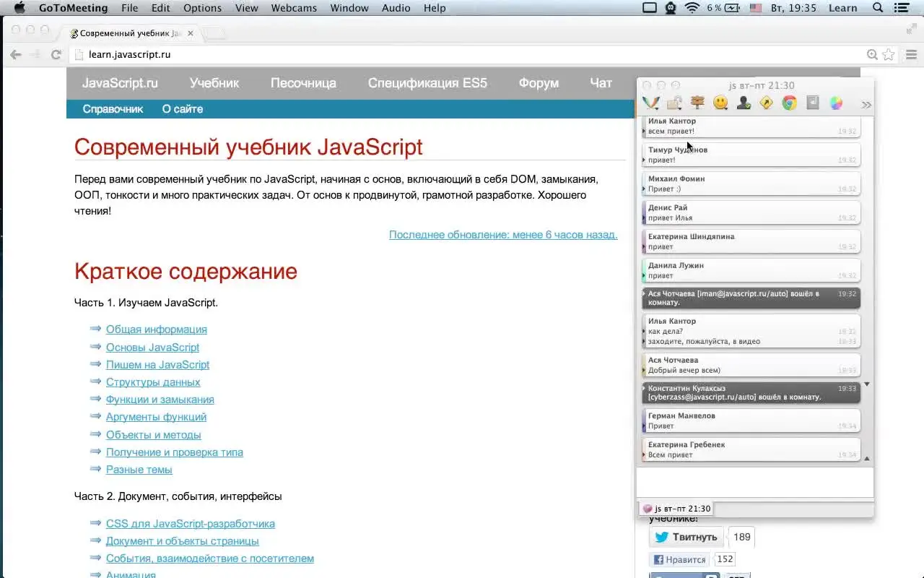924x578 pixels.
Task: Open Chrome's hamburger menu
Action: tap(911, 54)
